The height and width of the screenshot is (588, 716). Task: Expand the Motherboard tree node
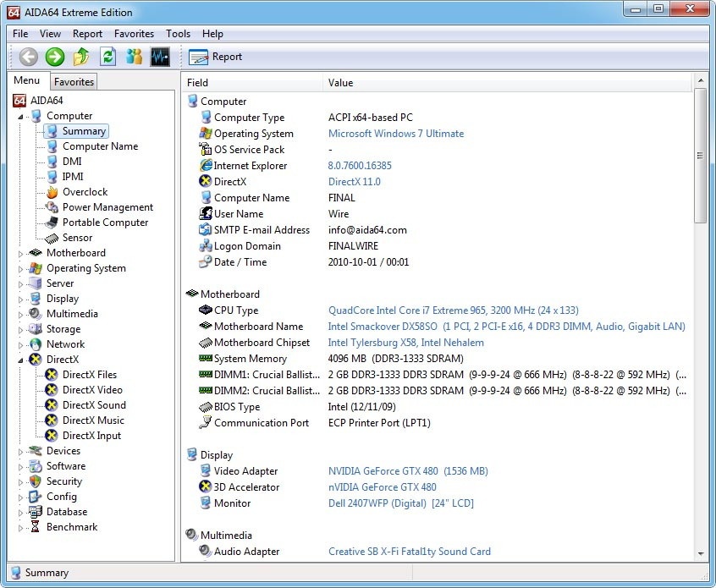21,253
